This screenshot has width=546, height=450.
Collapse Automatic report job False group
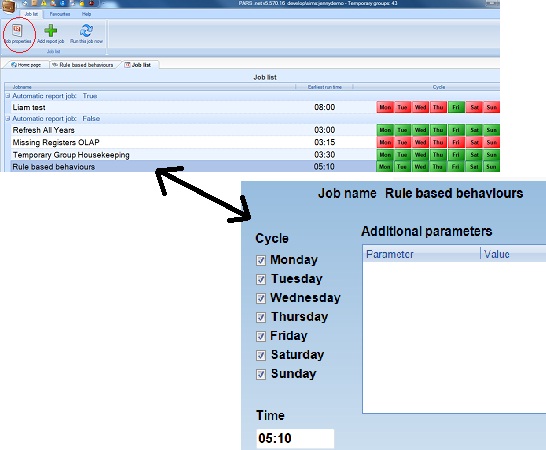pos(8,119)
